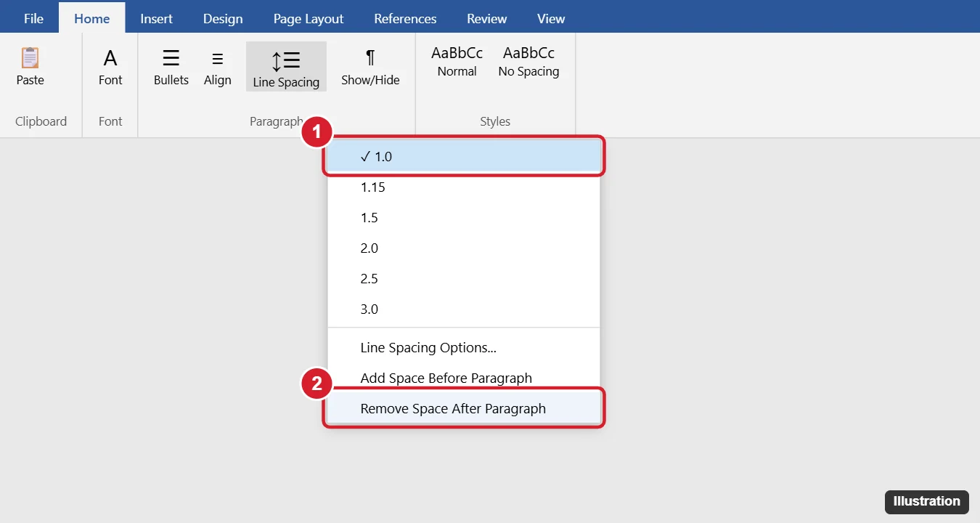The image size is (980, 523).
Task: Go to the Page Layout tab
Action: pyautogui.click(x=309, y=18)
